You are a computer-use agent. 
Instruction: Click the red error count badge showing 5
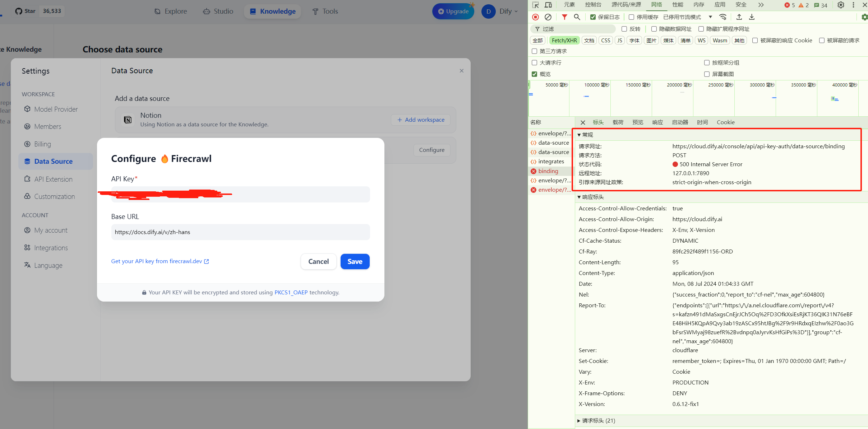point(790,5)
